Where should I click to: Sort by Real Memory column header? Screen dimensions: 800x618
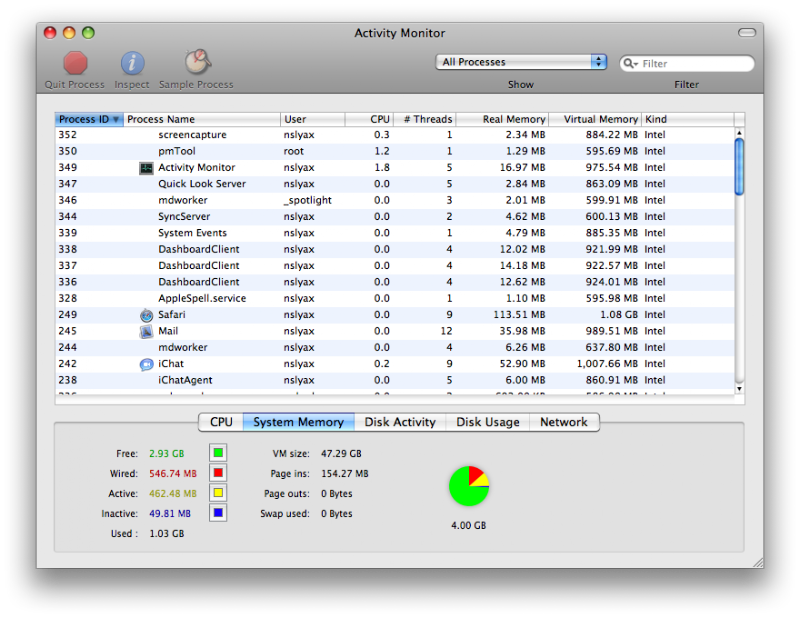502,119
